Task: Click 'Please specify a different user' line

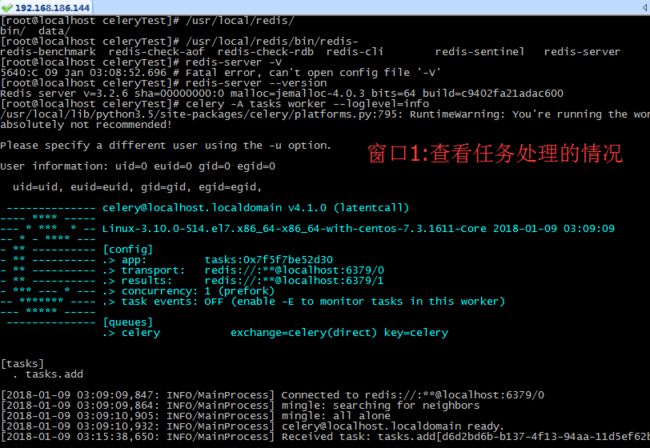Action: (x=165, y=145)
